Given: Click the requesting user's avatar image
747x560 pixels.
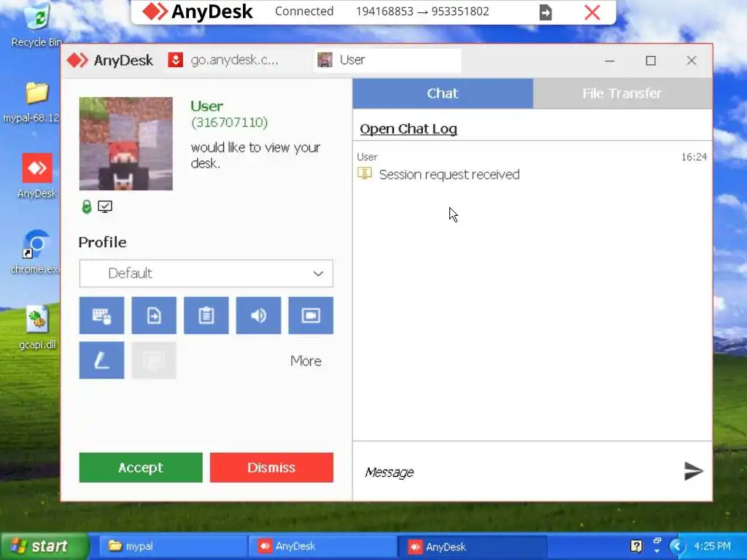Looking at the screenshot, I should tap(125, 144).
